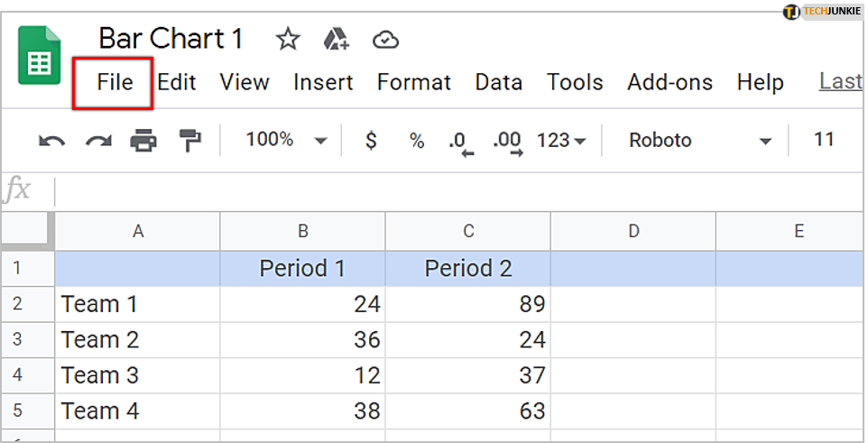This screenshot has height=443, width=868.
Task: Star the Bar Chart 1 document
Action: coord(287,39)
